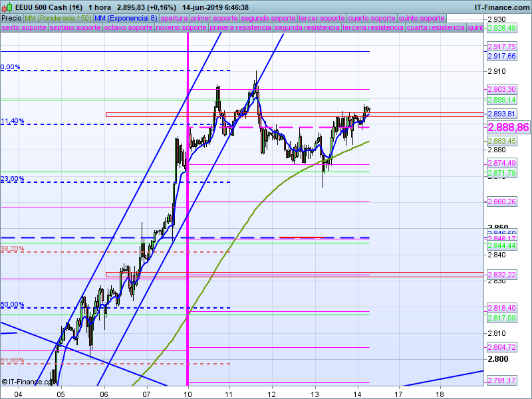The image size is (532, 399).
Task: Click the 'primer soporte' label
Action: [215, 19]
